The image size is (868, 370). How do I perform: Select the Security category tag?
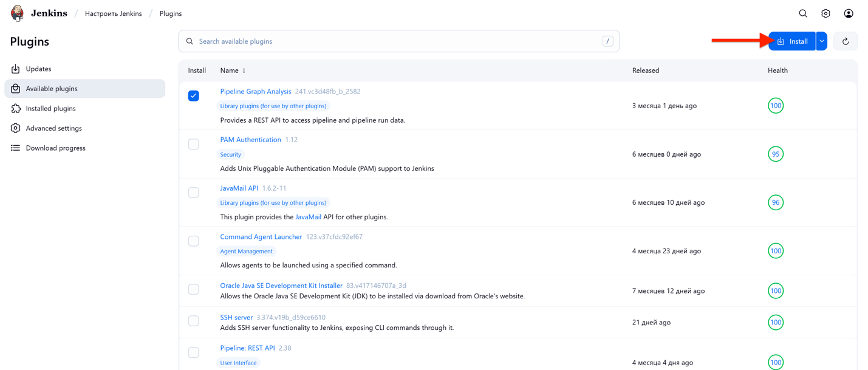tap(230, 154)
